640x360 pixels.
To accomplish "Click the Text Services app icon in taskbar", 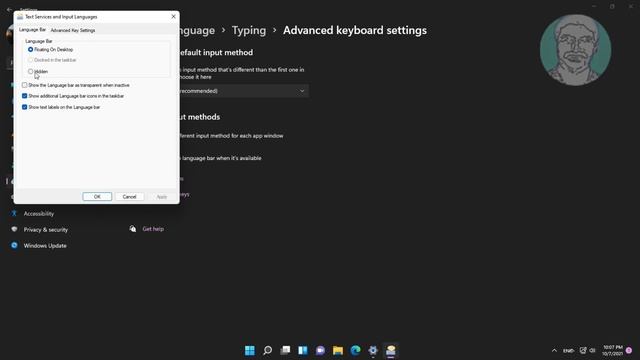I will tap(391, 350).
